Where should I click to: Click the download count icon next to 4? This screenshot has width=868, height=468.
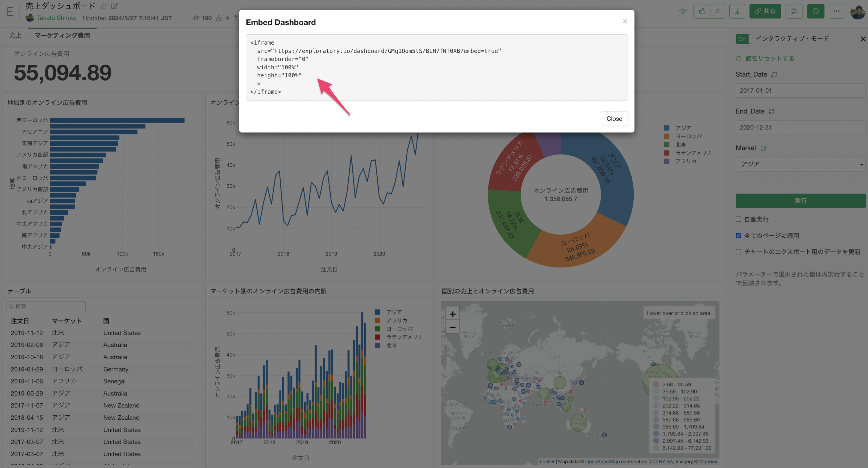pyautogui.click(x=219, y=18)
